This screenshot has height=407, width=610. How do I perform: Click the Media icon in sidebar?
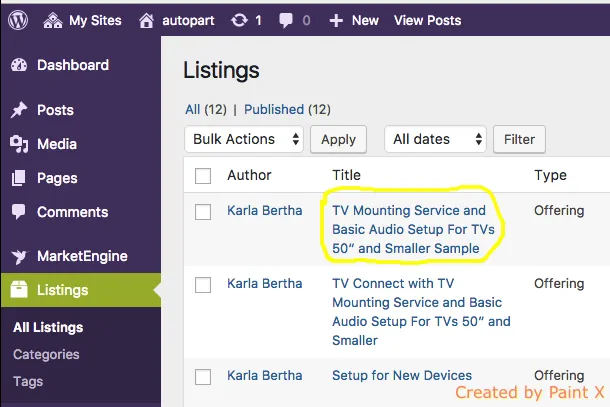point(19,144)
